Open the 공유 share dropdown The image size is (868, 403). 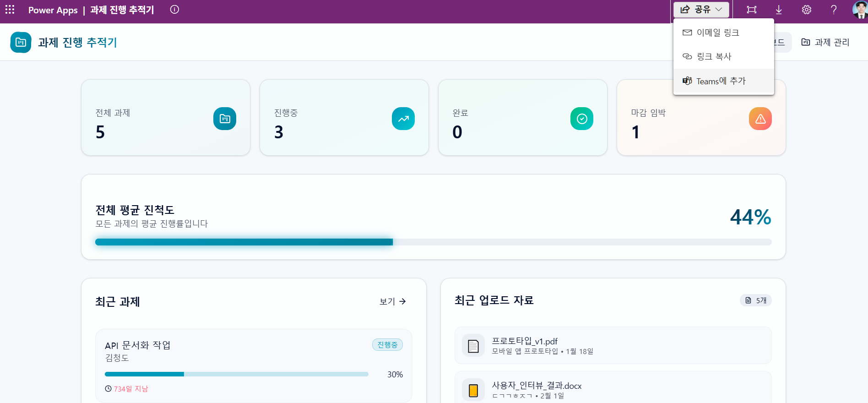point(701,10)
